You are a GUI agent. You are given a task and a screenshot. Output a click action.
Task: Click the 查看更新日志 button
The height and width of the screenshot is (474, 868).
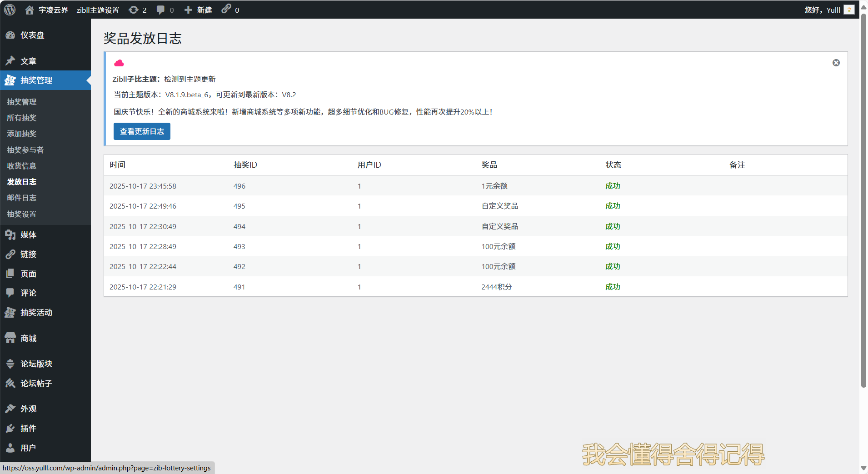[x=142, y=131]
